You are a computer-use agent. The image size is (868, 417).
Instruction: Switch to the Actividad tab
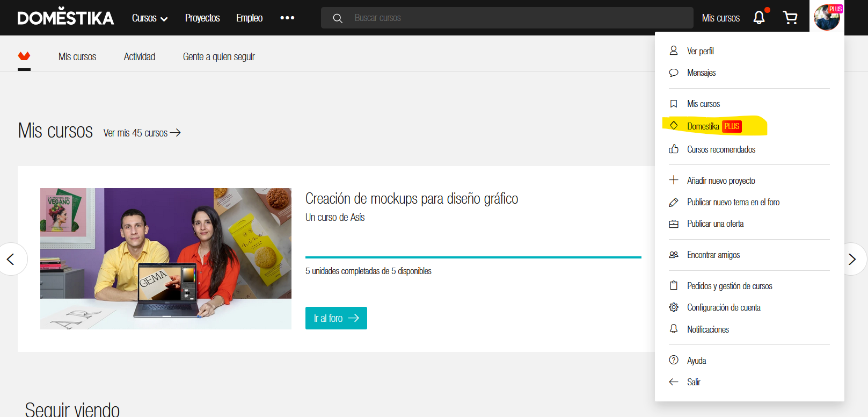pyautogui.click(x=140, y=56)
